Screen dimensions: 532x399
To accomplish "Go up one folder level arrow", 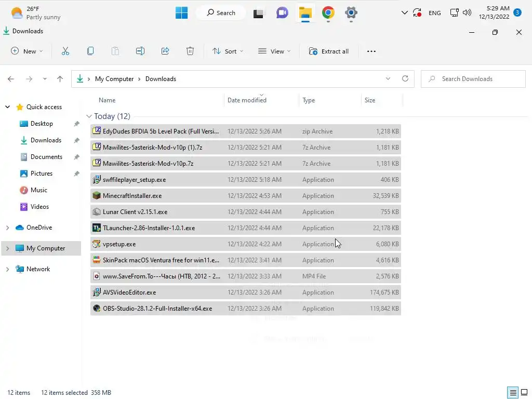I will [60, 79].
